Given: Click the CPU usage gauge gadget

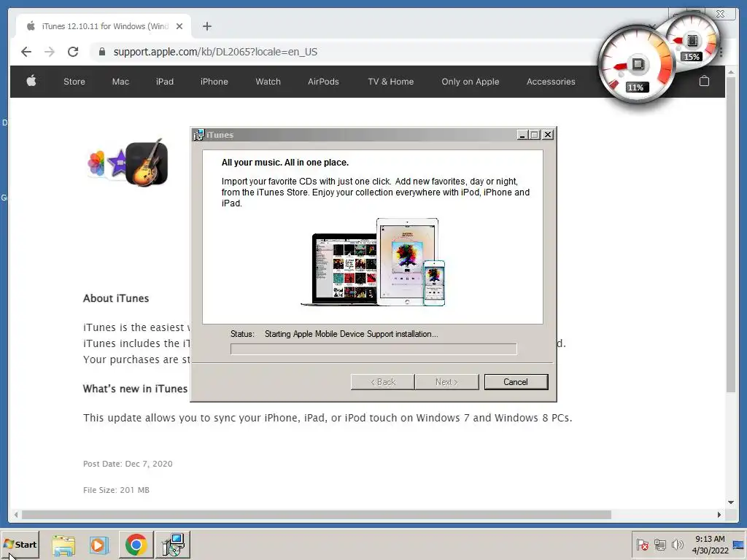Looking at the screenshot, I should tap(636, 64).
